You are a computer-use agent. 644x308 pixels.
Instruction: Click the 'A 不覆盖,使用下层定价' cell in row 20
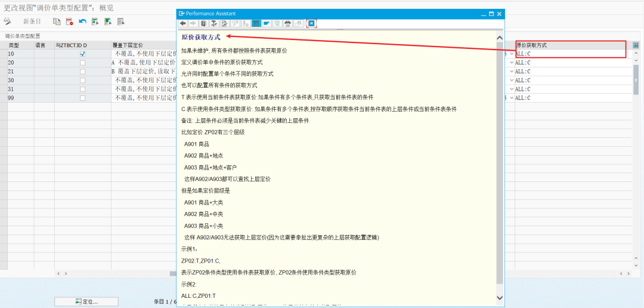[144, 63]
